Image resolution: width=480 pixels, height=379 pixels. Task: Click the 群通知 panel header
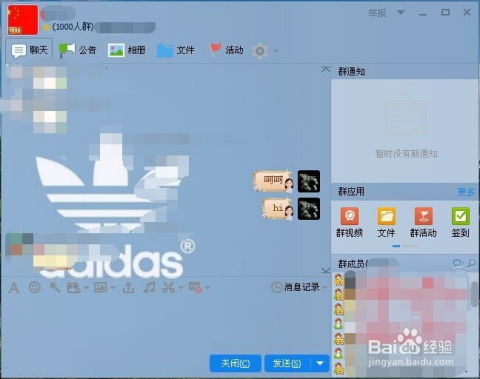(x=405, y=71)
